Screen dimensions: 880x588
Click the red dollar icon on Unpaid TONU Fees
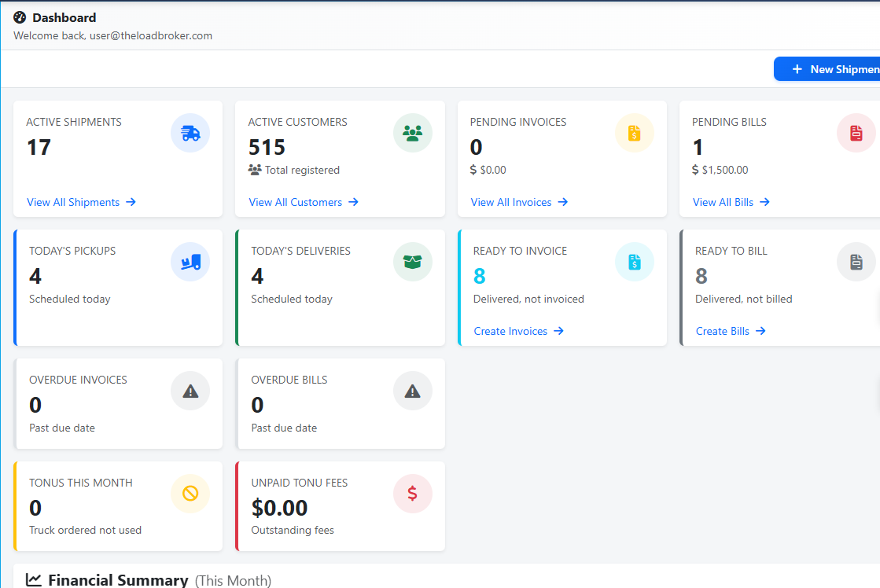(x=412, y=493)
